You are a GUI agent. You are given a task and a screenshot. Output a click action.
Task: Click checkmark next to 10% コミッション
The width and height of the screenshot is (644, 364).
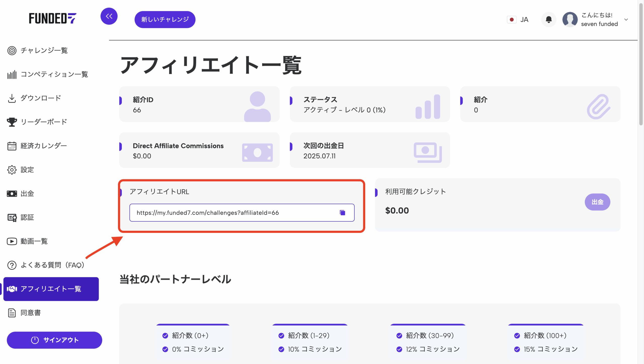click(281, 349)
